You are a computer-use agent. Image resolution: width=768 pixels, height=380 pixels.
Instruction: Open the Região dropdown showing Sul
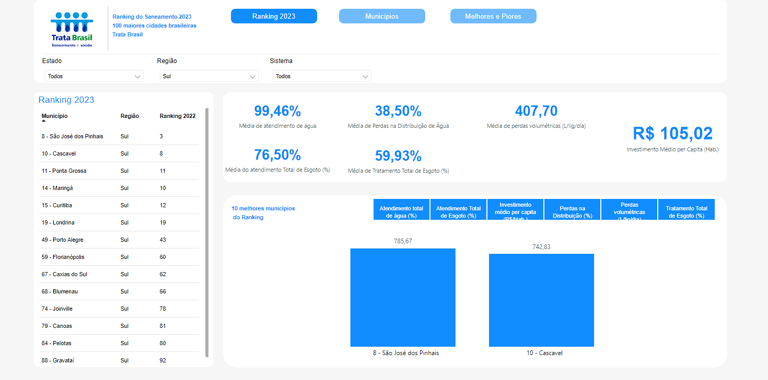(x=209, y=76)
